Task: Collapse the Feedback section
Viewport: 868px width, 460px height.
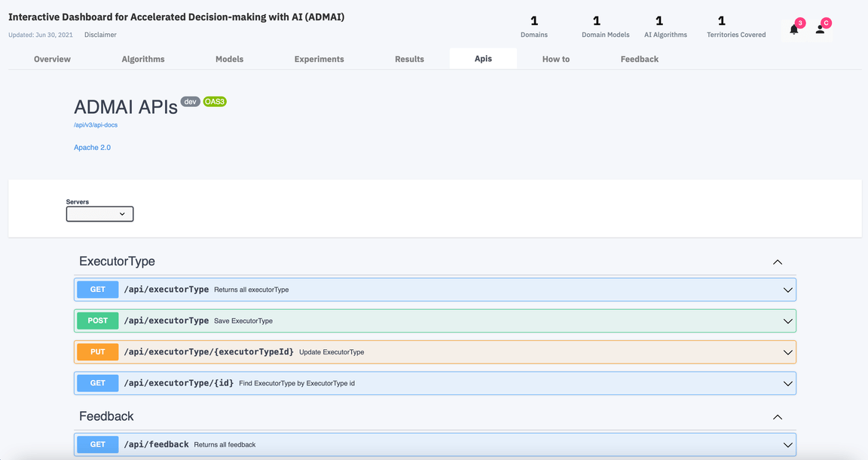Action: click(778, 416)
